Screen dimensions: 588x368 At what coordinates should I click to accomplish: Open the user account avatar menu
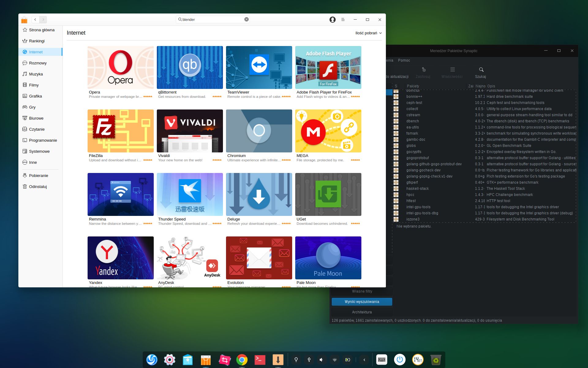pyautogui.click(x=332, y=20)
